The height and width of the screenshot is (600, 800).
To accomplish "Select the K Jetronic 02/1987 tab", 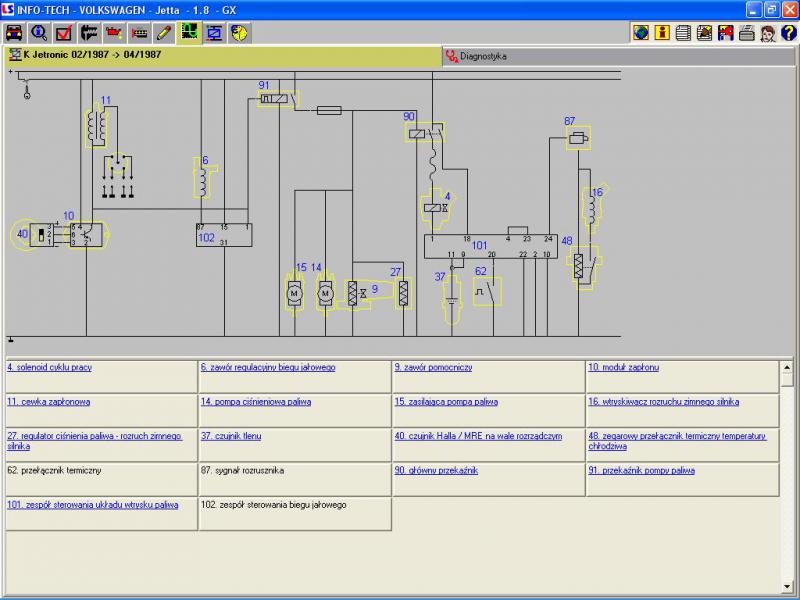I will click(223, 56).
